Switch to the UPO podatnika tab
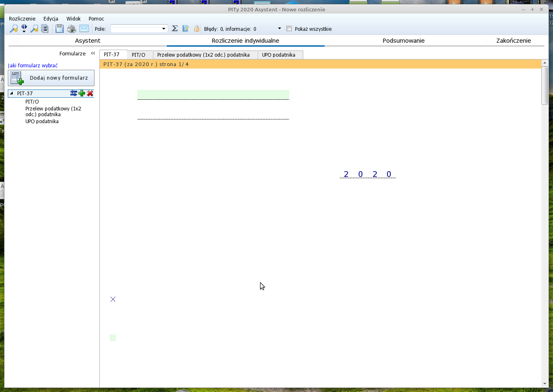 tap(279, 55)
